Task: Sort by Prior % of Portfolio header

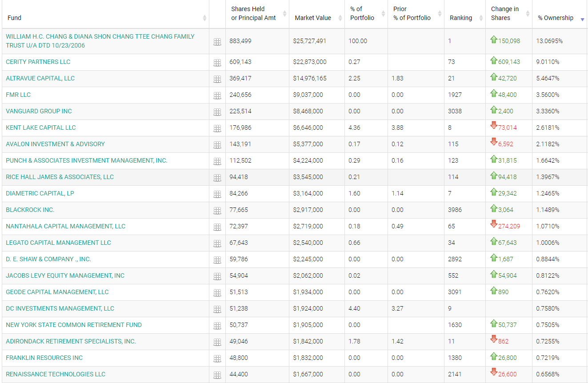Action: pos(416,14)
